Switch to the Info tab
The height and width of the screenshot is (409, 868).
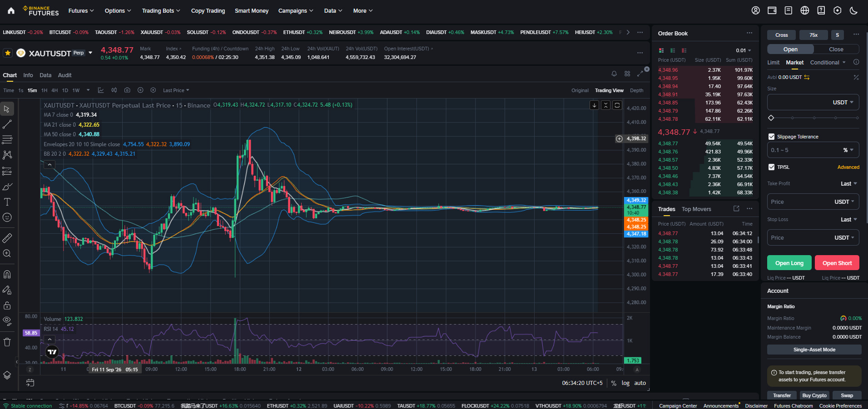(28, 75)
